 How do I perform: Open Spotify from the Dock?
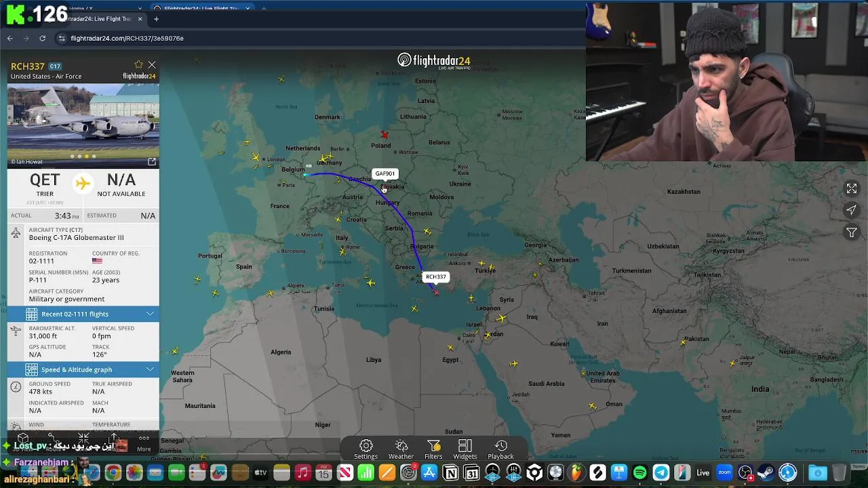(x=639, y=473)
